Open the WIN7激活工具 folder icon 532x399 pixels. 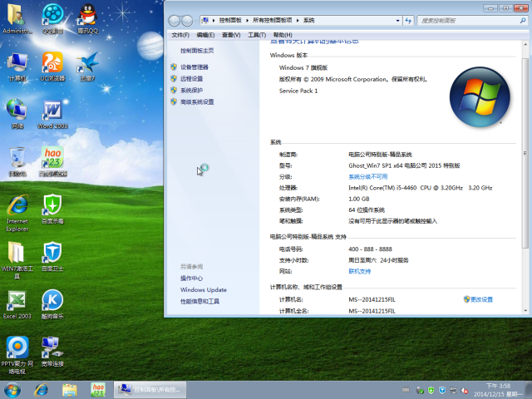tap(17, 260)
